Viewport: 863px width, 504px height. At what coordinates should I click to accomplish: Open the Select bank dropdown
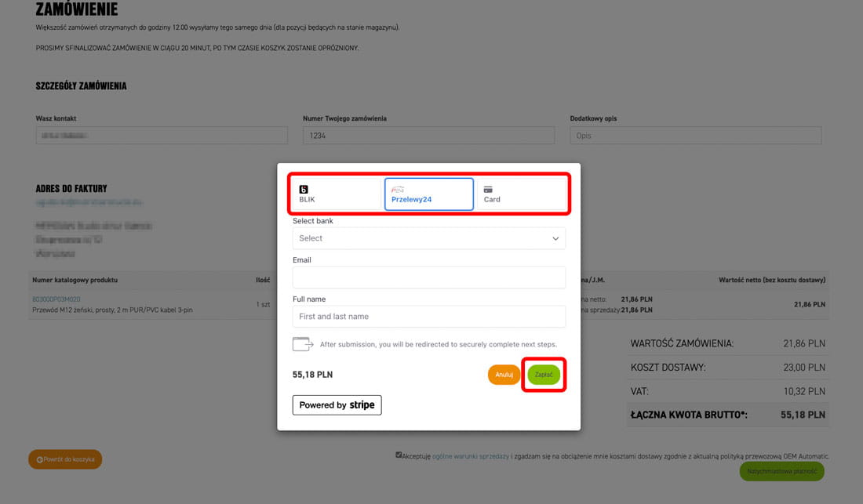(x=428, y=238)
